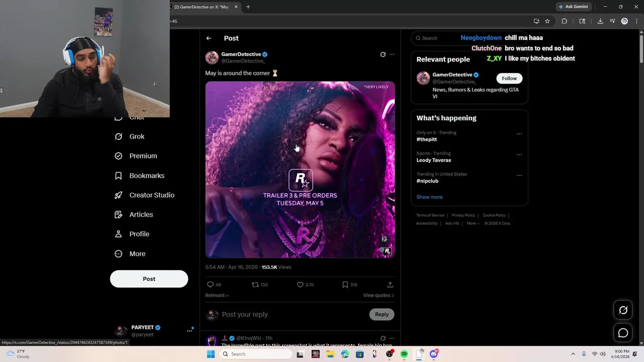Open the View quotes link
Screen dimensions: 644x362
coord(378,296)
